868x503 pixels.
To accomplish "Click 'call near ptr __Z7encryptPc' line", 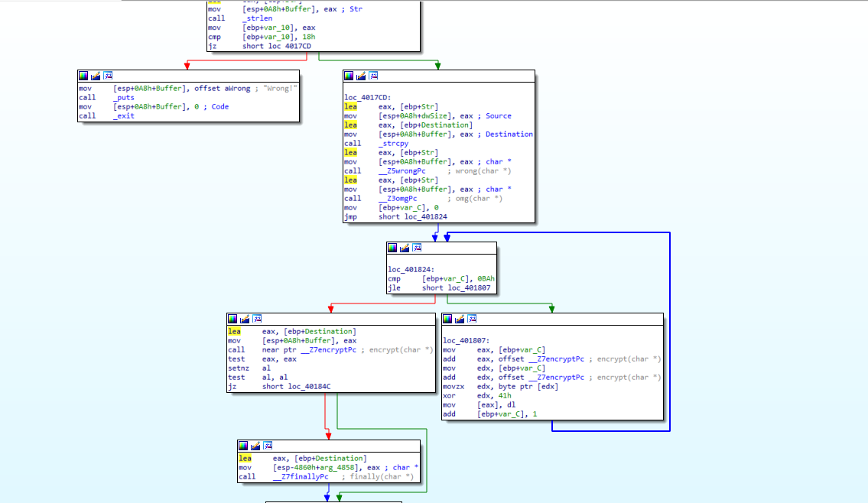I will pos(330,349).
